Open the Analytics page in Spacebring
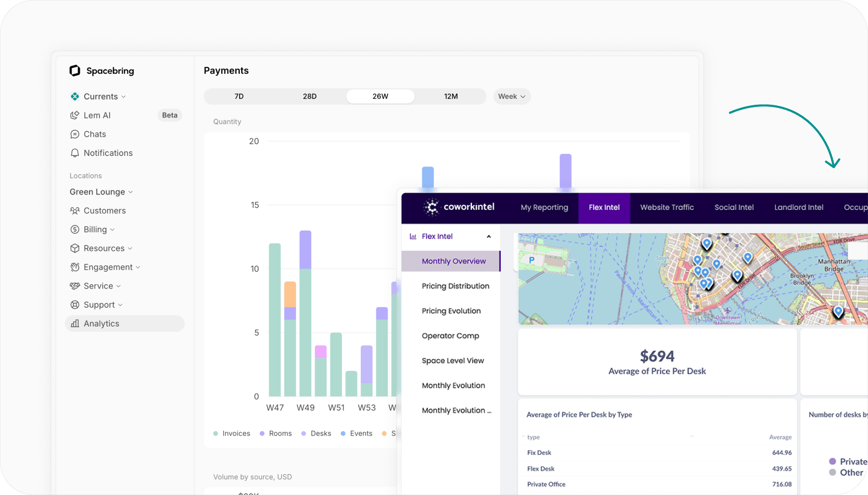Screen dimensions: 868x495 125,323
